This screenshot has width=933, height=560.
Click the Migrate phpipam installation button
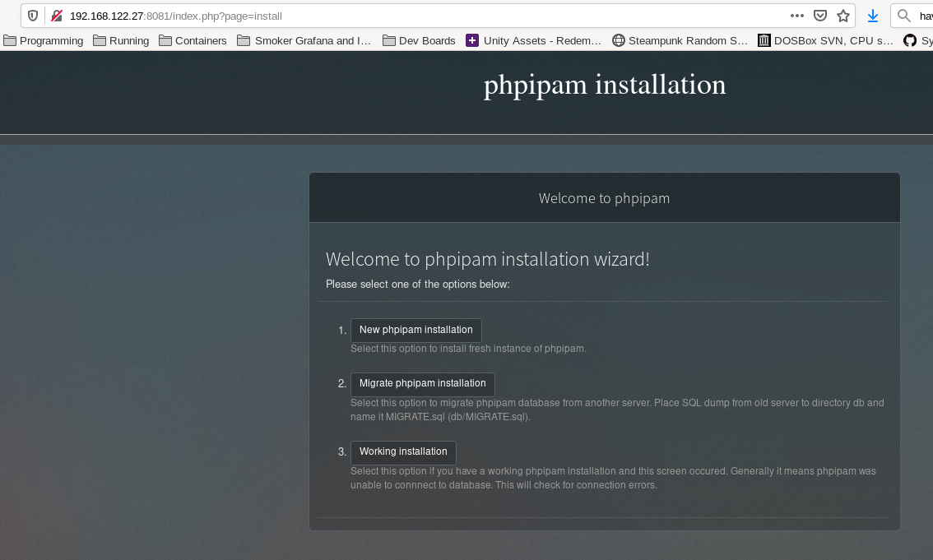coord(422,384)
